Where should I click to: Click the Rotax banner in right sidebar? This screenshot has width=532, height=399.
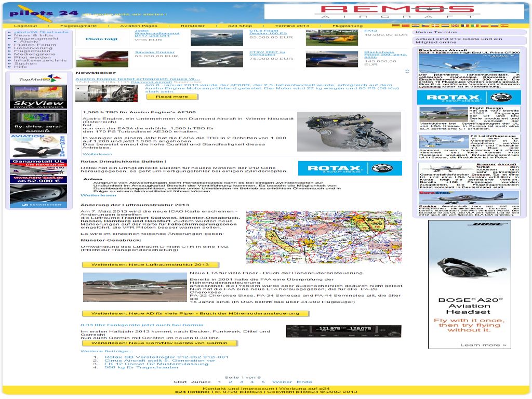click(469, 98)
